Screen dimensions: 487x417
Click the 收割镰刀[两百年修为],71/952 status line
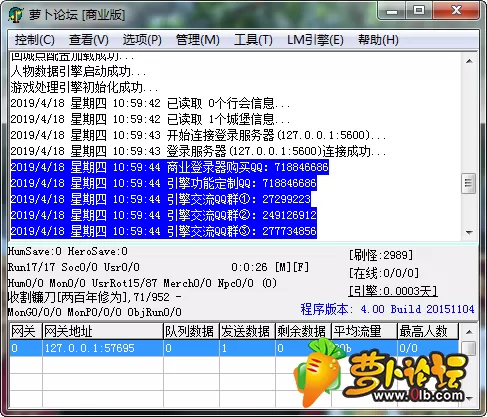point(95,297)
